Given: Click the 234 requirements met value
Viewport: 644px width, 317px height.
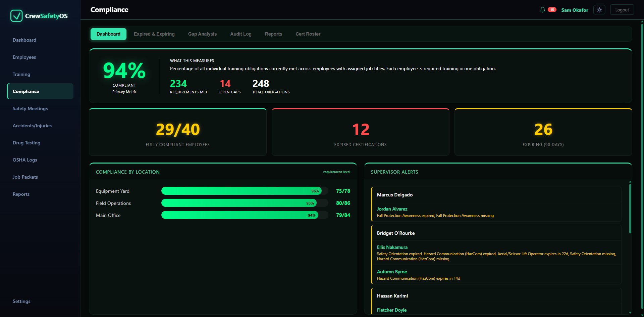Looking at the screenshot, I should pos(178,83).
